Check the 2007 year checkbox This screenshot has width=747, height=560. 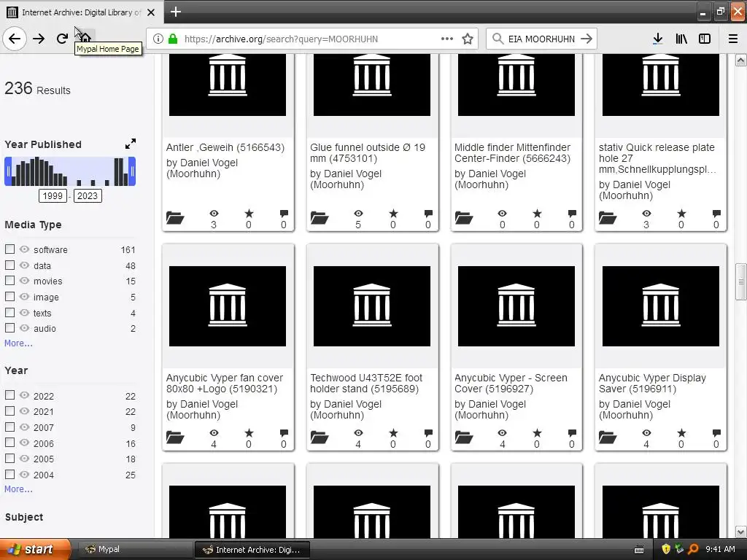pos(9,427)
